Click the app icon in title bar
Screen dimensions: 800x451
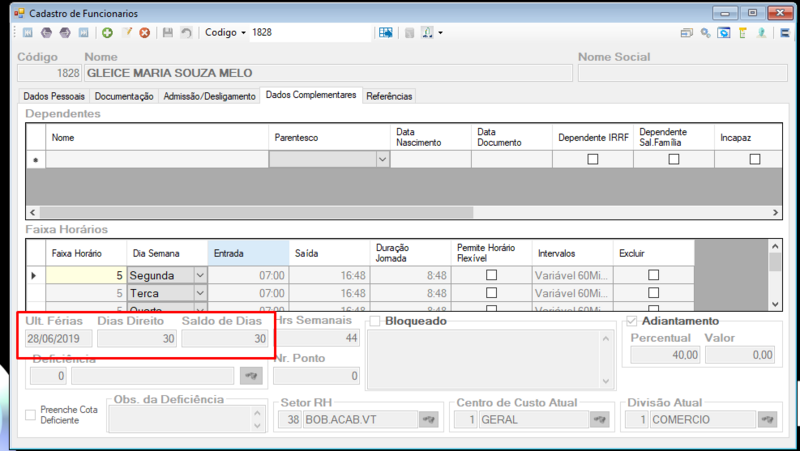click(x=19, y=13)
